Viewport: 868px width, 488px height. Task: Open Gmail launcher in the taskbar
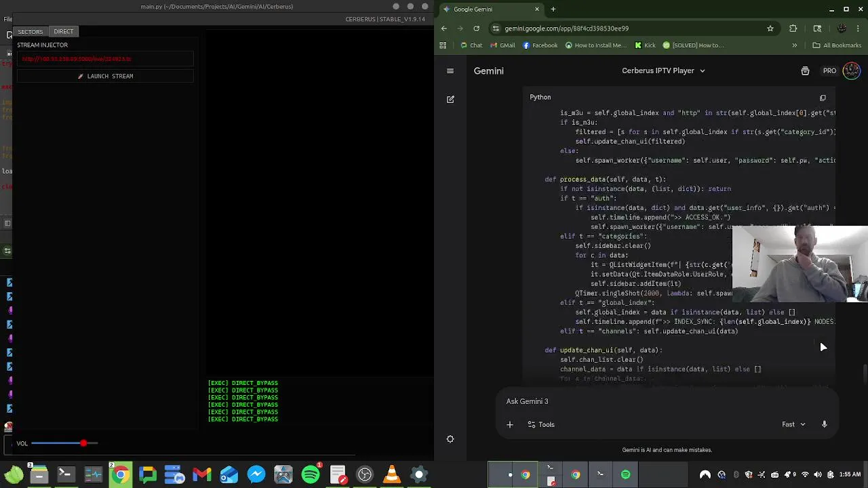pos(202,474)
